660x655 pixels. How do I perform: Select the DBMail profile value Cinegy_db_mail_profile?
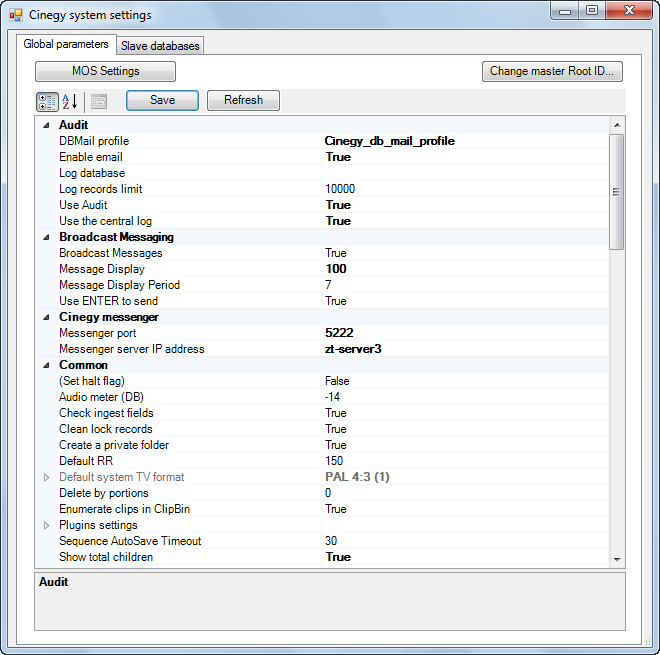pyautogui.click(x=389, y=141)
